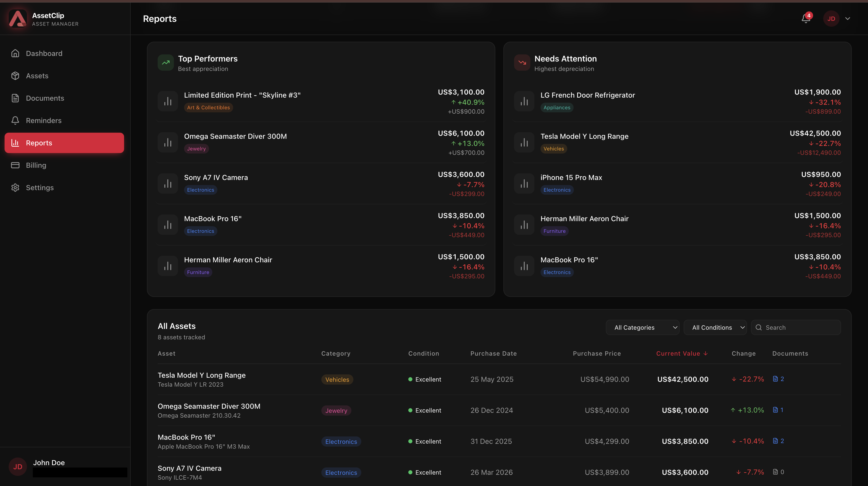Click the Appliances tag on LG Refrigerator
This screenshot has height=486, width=868.
click(557, 108)
